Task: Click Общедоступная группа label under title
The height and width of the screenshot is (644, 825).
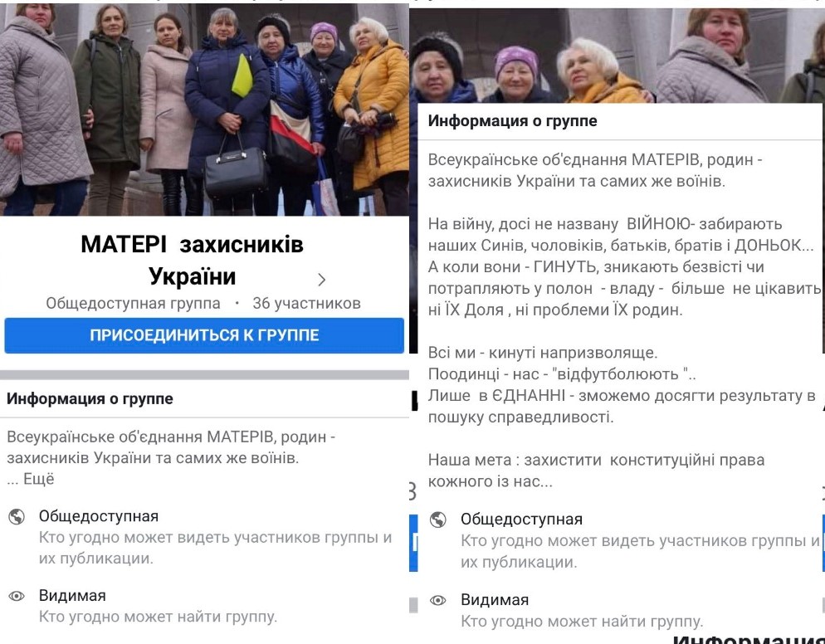Action: [133, 304]
